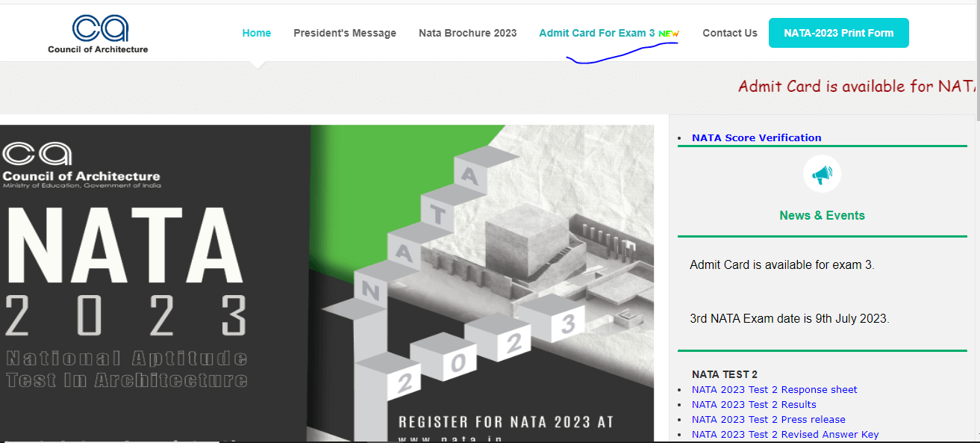Click the NEW badge beside Admit Card
This screenshot has height=443, width=980.
(x=669, y=34)
